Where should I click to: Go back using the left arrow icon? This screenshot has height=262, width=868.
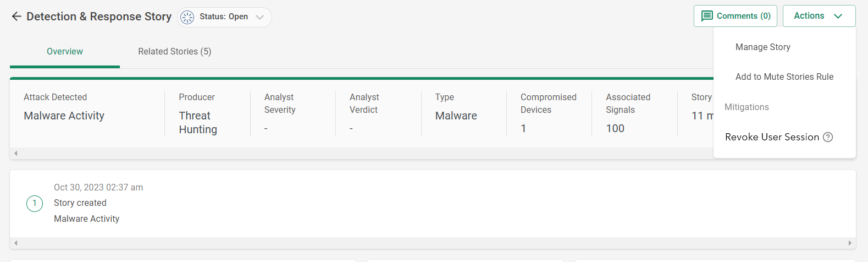16,17
